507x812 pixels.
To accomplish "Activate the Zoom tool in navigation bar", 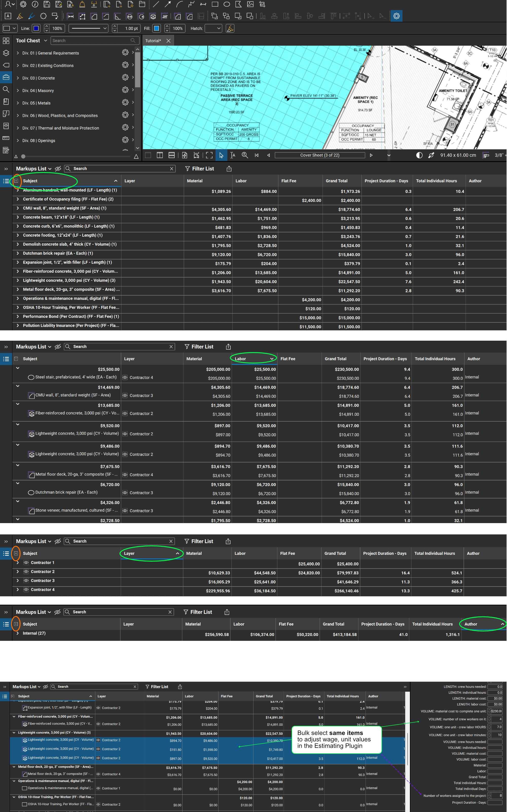I will [245, 155].
